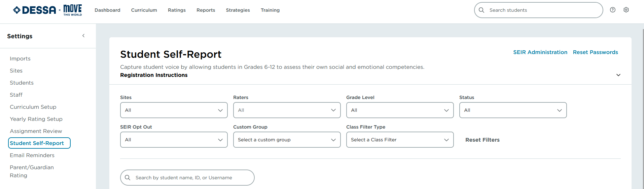
Task: Collapse the Settings sidebar chevron
Action: tap(83, 36)
